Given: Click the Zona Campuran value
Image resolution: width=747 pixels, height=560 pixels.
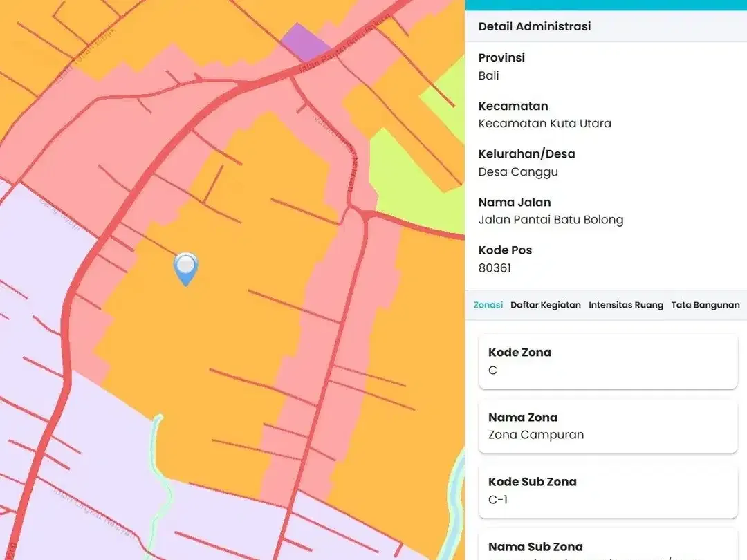Looking at the screenshot, I should [536, 435].
